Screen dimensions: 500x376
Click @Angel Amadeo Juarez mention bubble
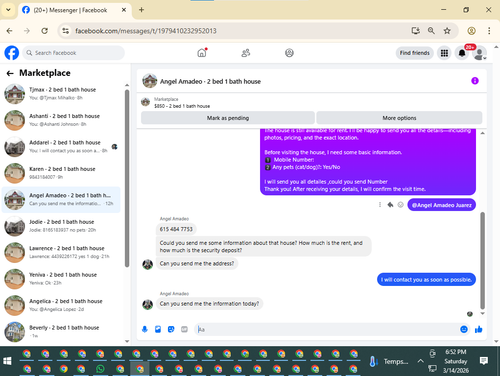[442, 205]
